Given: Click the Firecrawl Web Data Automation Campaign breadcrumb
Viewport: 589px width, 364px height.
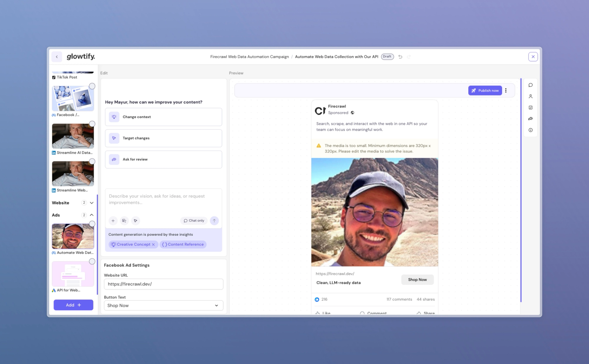Looking at the screenshot, I should 250,57.
